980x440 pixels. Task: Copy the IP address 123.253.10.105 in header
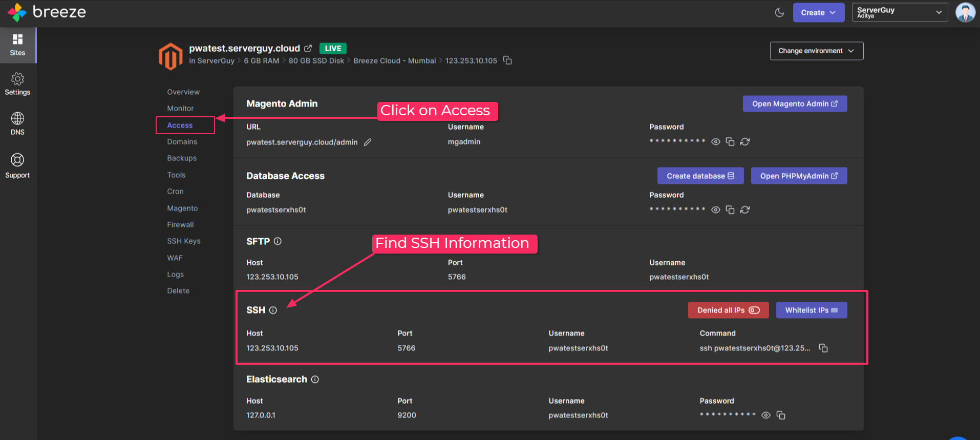(x=507, y=60)
